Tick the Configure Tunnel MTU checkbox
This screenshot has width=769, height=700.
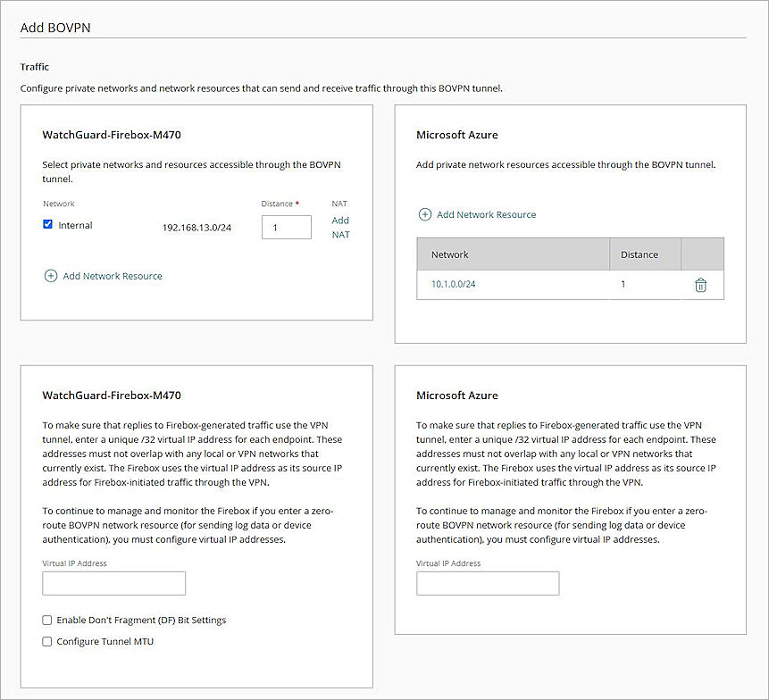coord(47,641)
